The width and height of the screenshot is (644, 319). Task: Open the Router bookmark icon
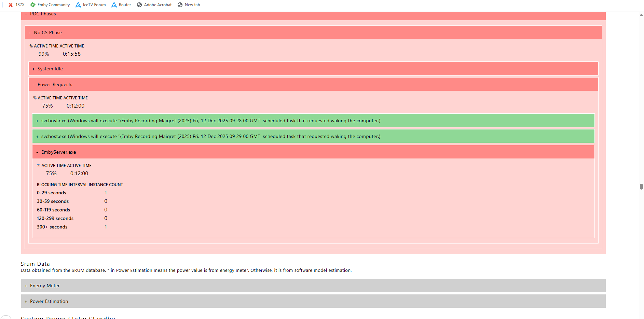tap(114, 5)
